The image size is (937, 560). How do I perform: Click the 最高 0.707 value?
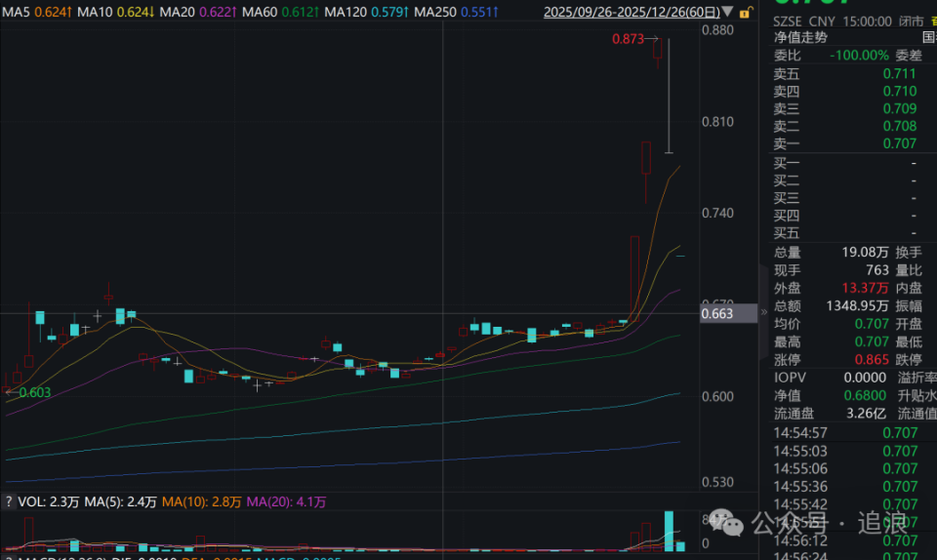click(872, 341)
